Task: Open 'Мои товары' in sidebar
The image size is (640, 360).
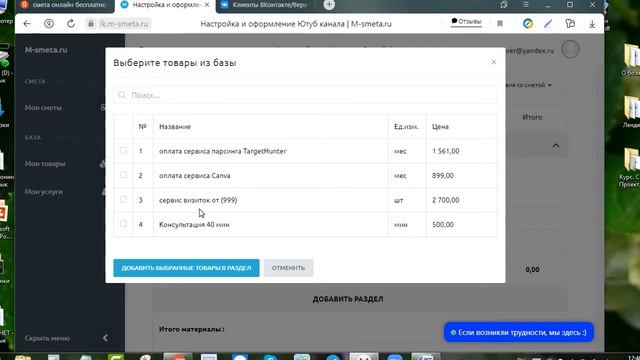Action: (45, 164)
